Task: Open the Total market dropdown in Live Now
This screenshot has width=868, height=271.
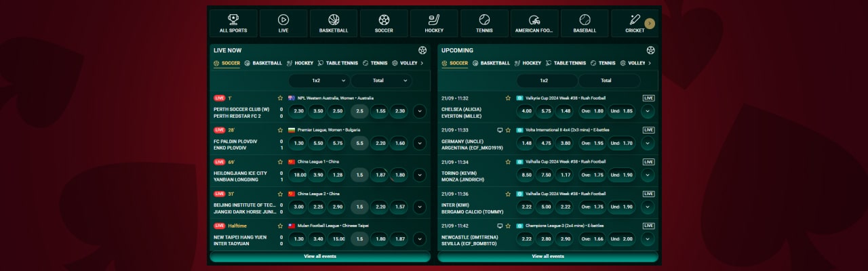Action: [x=381, y=81]
